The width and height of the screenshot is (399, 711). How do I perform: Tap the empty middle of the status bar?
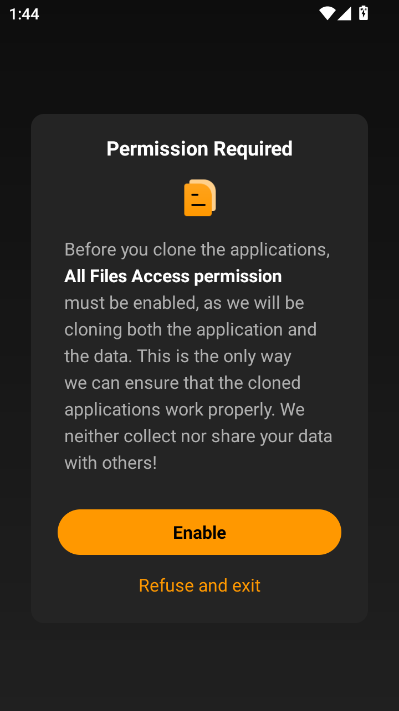179,14
